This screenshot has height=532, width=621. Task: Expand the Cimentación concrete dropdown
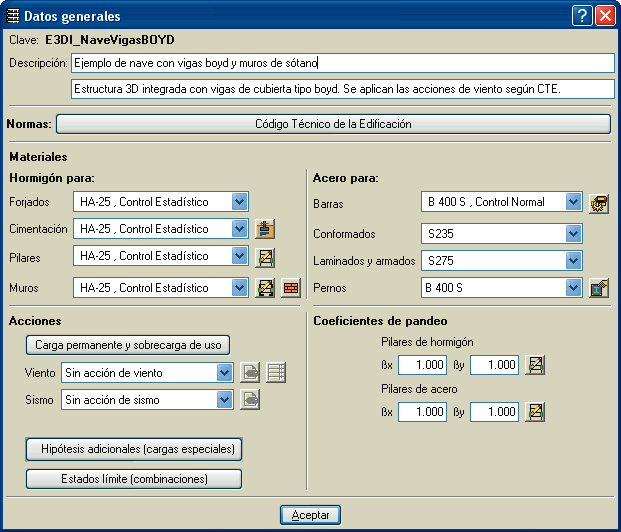[x=240, y=229]
